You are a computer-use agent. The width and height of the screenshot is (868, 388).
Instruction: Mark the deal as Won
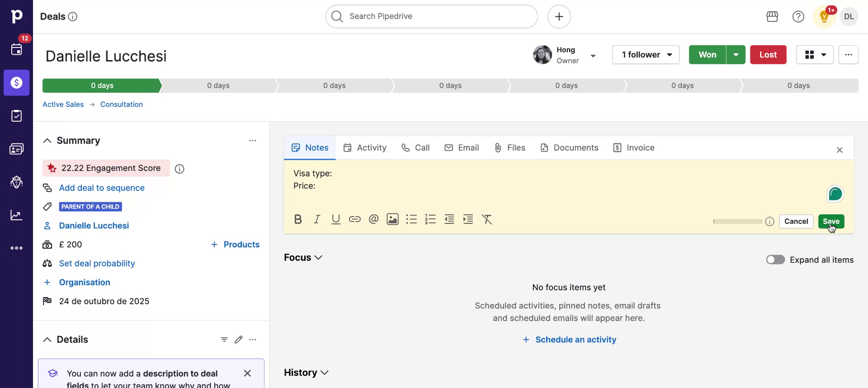point(708,55)
